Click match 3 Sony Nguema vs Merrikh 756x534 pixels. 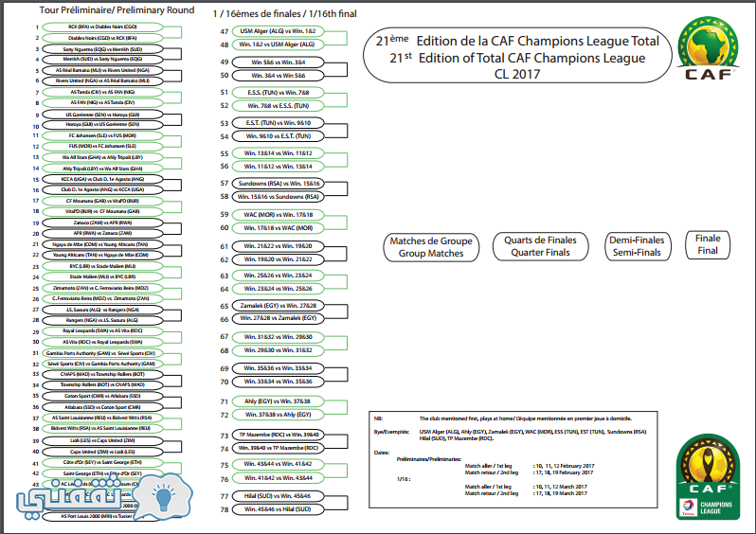[x=102, y=49]
